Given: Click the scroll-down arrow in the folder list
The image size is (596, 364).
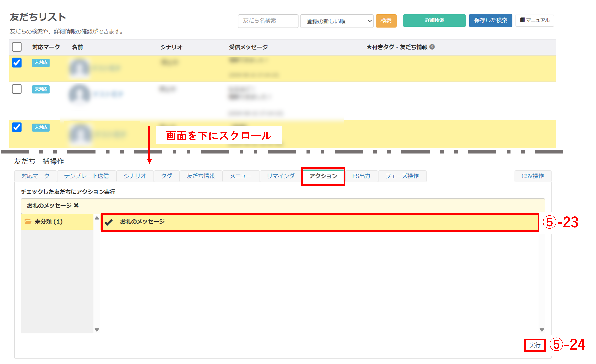Looking at the screenshot, I should pyautogui.click(x=97, y=330).
